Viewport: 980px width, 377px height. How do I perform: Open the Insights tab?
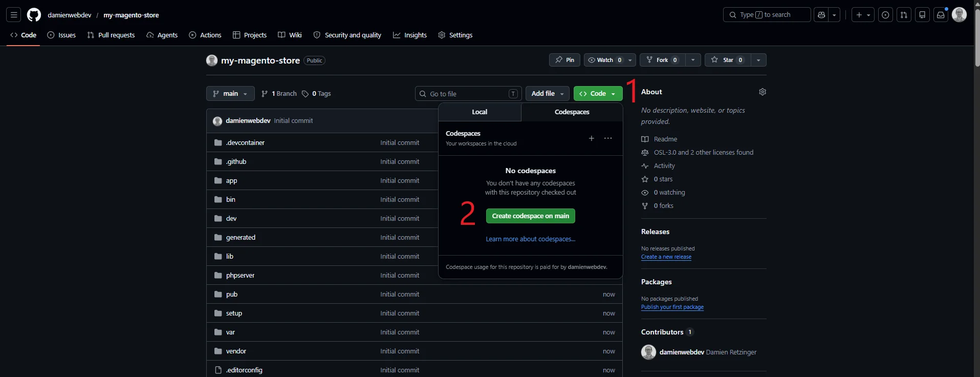click(410, 35)
